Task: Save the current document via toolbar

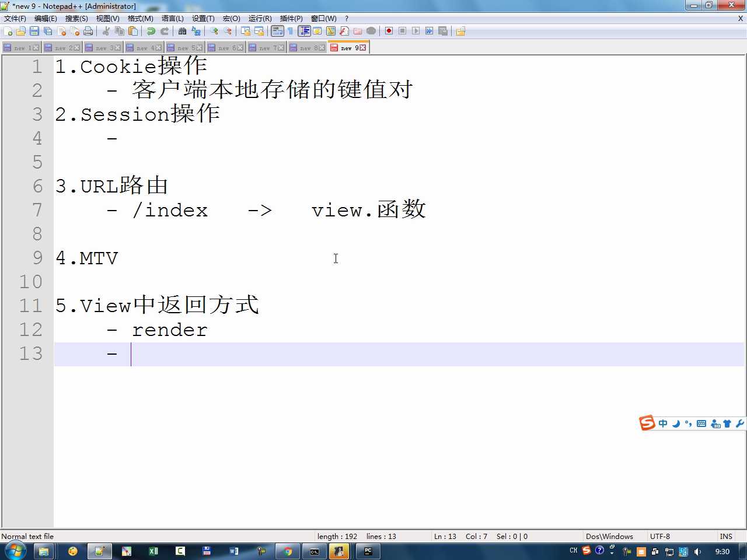Action: click(x=34, y=31)
